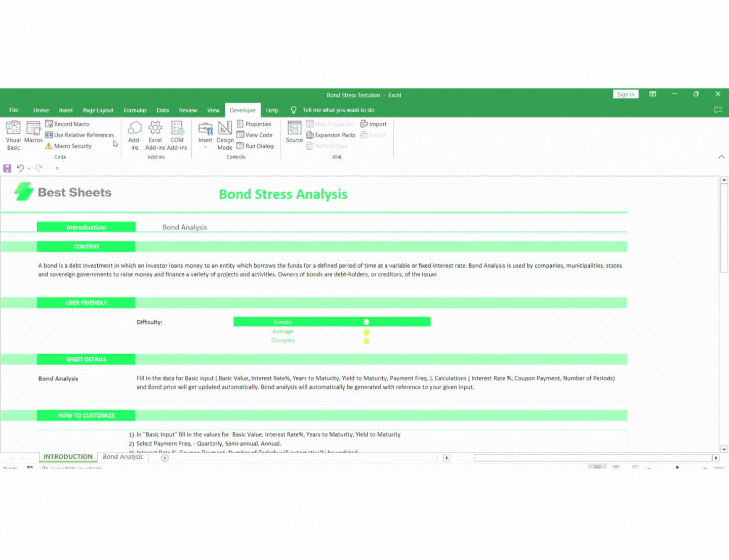Select the SHEET DETAILS header cell
This screenshot has width=729, height=560.
coord(86,359)
